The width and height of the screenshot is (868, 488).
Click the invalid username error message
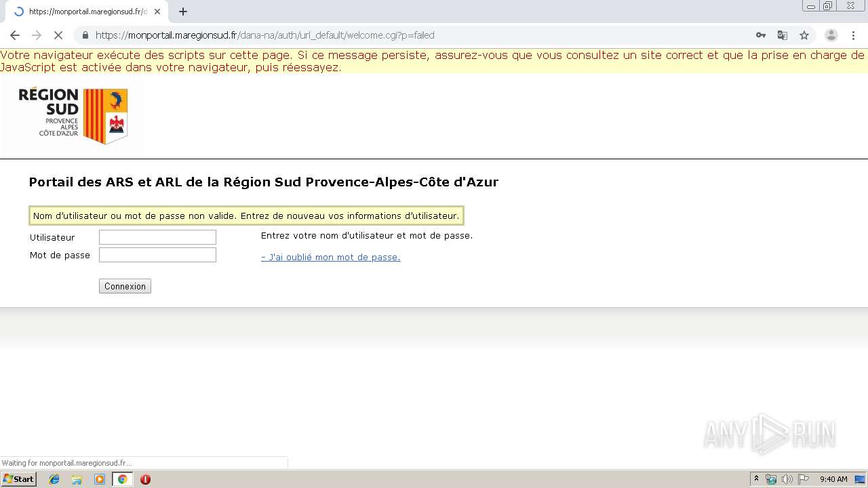pos(246,216)
